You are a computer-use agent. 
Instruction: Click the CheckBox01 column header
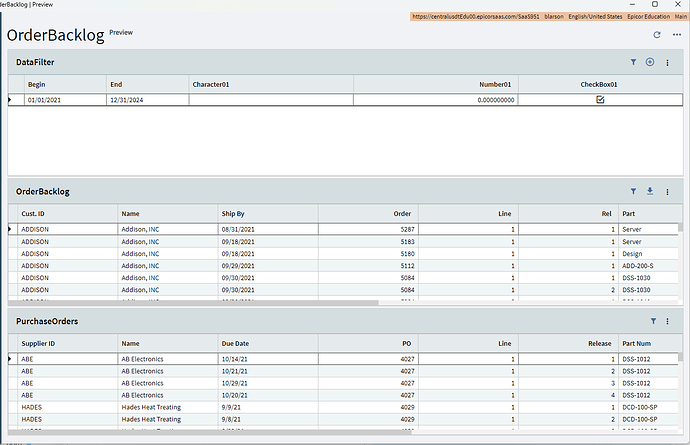600,85
